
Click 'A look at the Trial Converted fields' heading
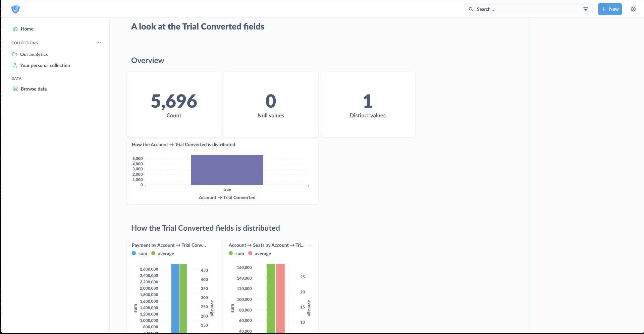198,26
